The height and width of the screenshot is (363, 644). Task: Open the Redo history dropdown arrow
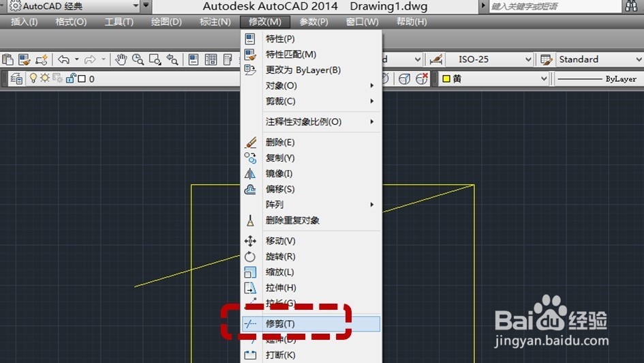click(104, 59)
